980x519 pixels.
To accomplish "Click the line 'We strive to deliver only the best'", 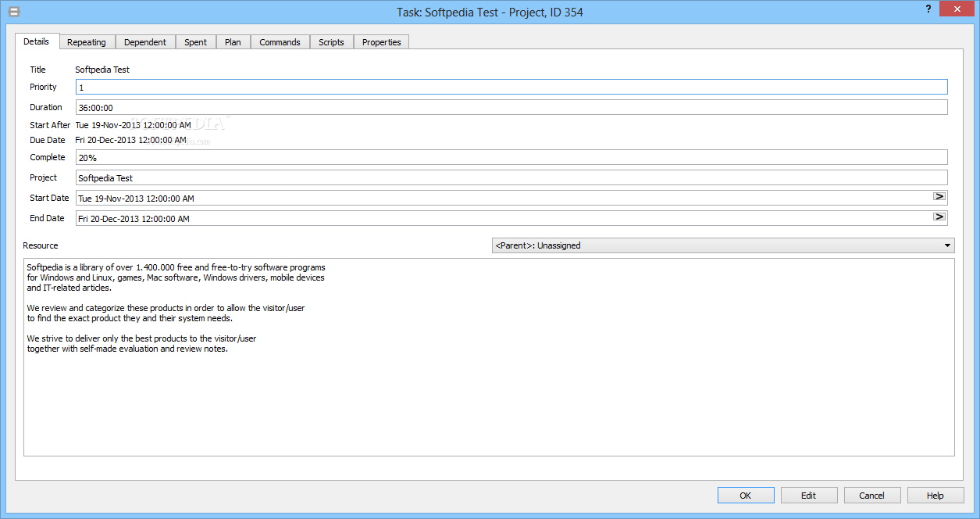I will (x=141, y=338).
